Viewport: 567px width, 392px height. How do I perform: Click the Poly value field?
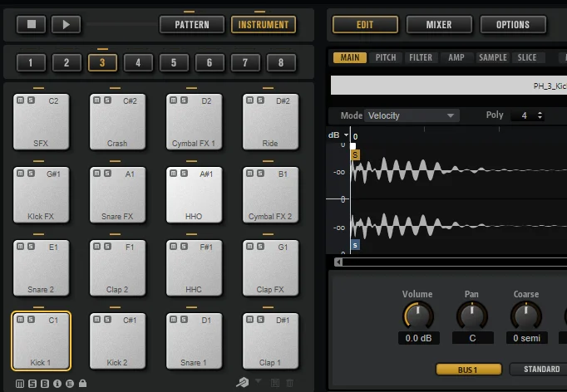[x=524, y=115]
